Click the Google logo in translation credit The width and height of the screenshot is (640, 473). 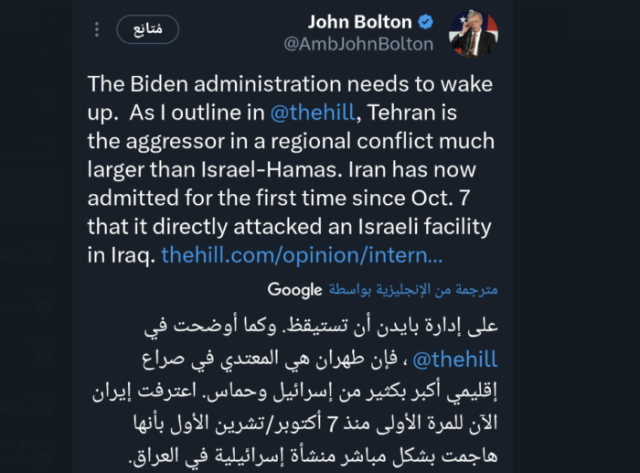(295, 290)
